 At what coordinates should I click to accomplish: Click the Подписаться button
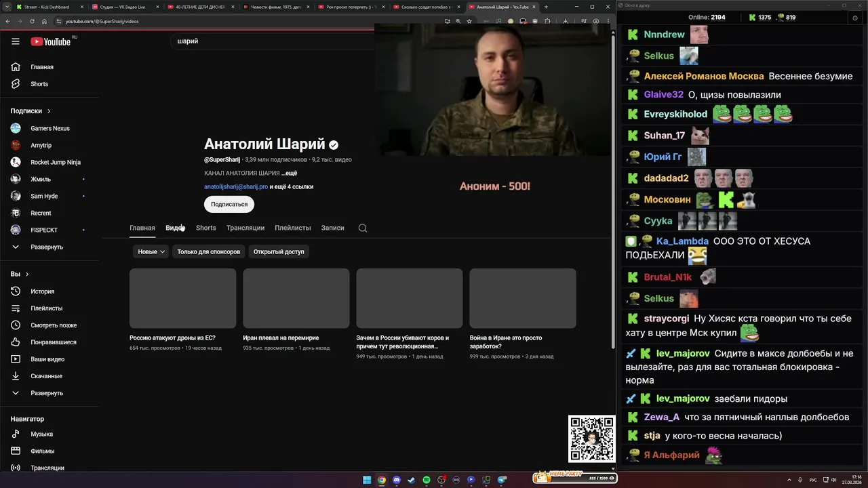[229, 204]
